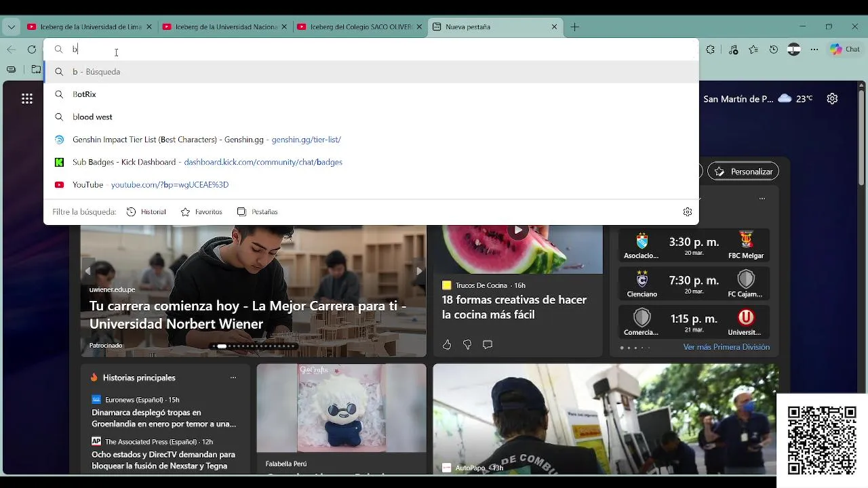
Task: Filter the search by Historial
Action: coord(146,212)
